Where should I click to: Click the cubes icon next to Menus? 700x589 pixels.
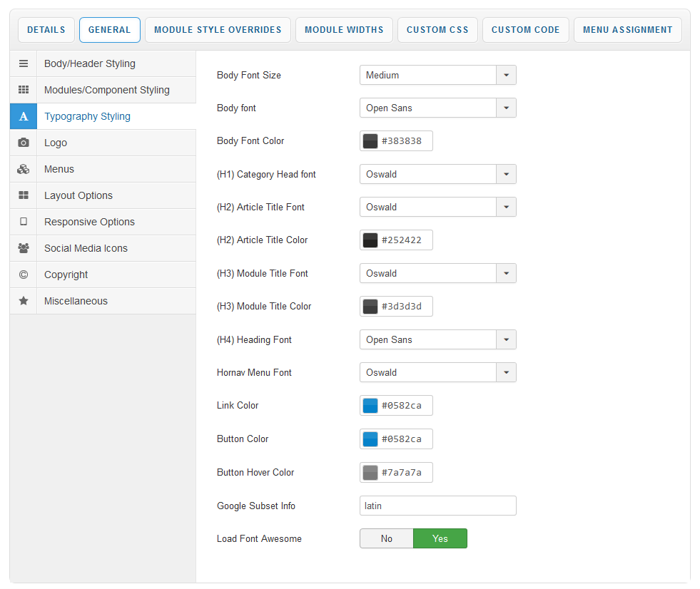24,169
